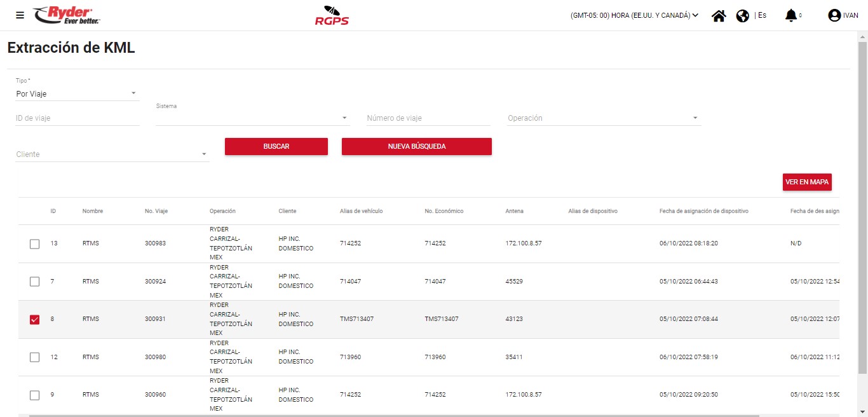Check the row for trip ID 7
Viewport: 868px width, 417px height.
click(x=35, y=282)
